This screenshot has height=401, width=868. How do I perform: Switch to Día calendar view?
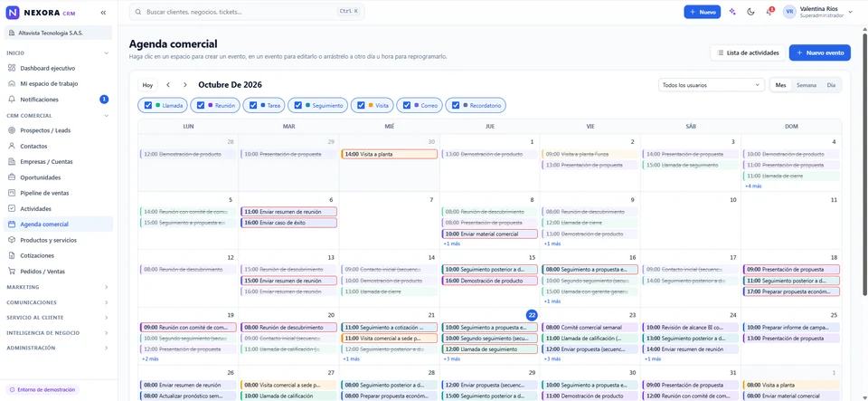click(x=831, y=85)
